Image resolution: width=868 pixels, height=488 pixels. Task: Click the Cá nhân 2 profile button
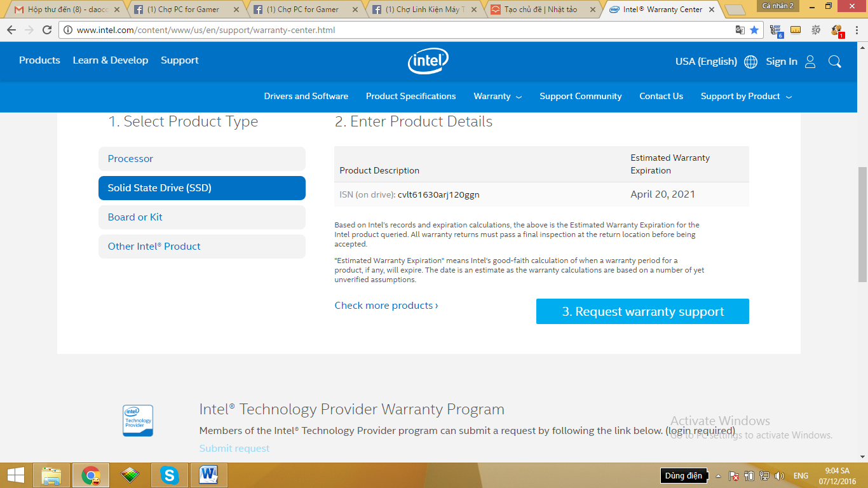[778, 6]
